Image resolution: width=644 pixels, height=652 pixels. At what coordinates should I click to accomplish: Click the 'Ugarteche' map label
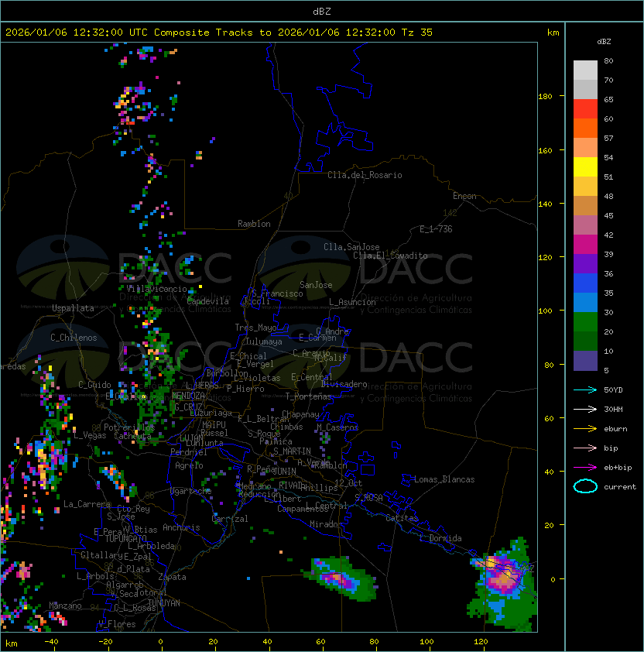click(x=191, y=491)
